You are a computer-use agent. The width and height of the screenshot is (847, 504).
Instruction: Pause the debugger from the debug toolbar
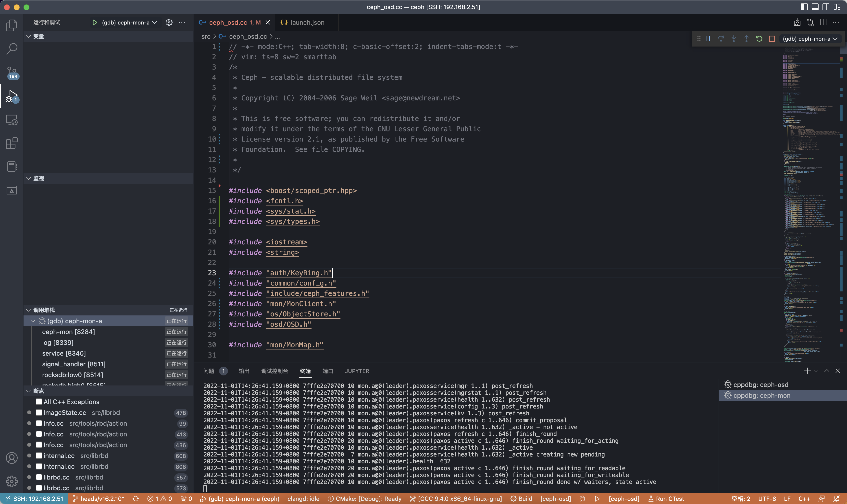point(708,39)
